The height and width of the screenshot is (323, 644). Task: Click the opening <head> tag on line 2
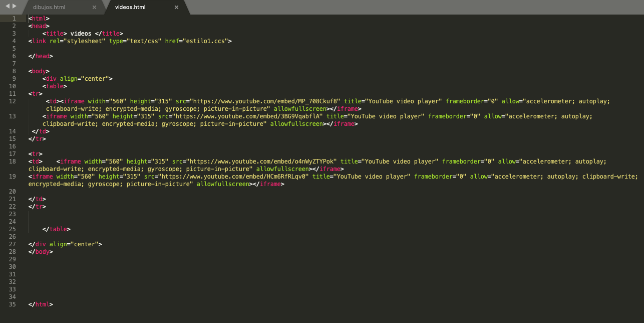tap(39, 26)
